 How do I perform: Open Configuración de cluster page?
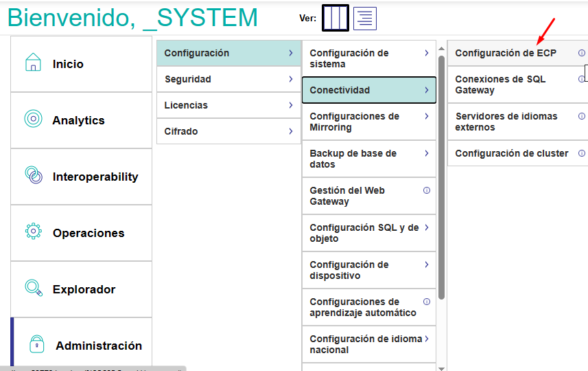(x=511, y=153)
